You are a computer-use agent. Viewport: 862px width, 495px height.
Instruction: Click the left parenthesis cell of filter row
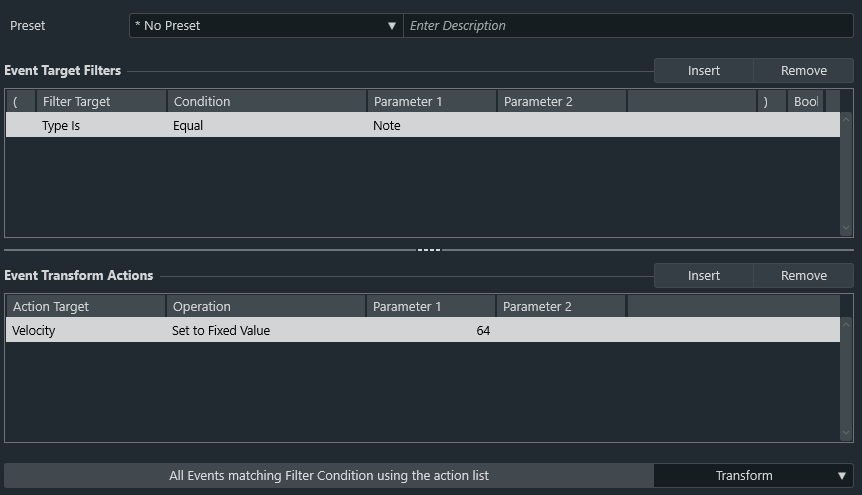[x=20, y=126]
